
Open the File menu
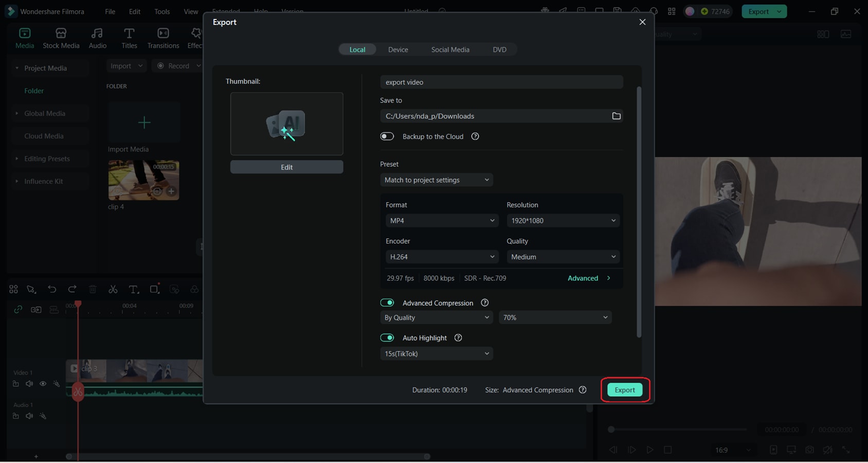tap(110, 11)
